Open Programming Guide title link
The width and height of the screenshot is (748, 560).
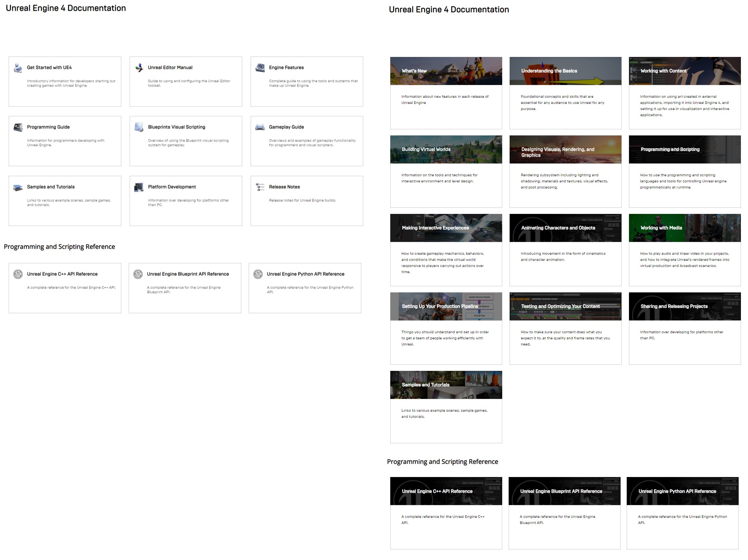[48, 127]
